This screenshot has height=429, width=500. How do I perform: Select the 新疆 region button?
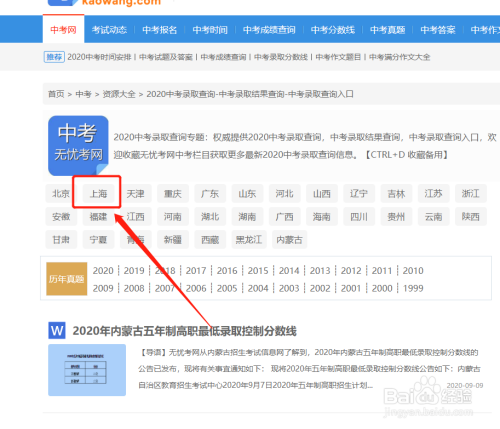pos(173,239)
